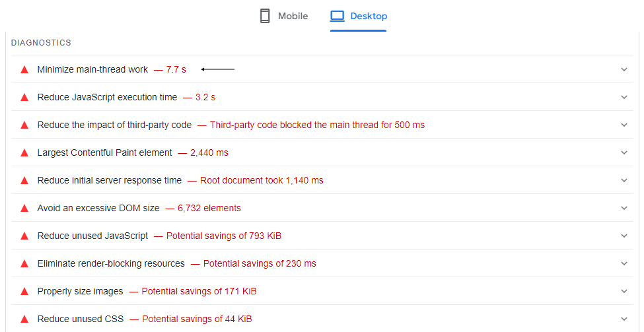The image size is (644, 332).
Task: Click red triangle next to Properly size images
Action: [24, 291]
